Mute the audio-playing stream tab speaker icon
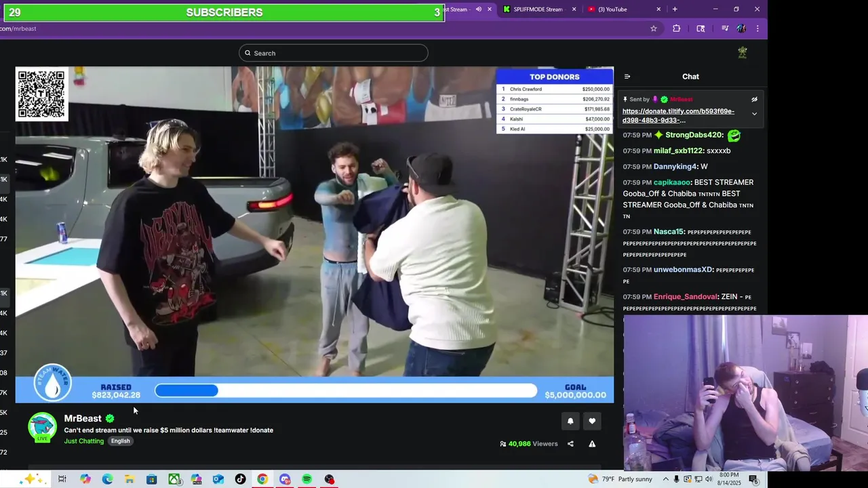Screen dimensions: 868x488 tap(479, 9)
